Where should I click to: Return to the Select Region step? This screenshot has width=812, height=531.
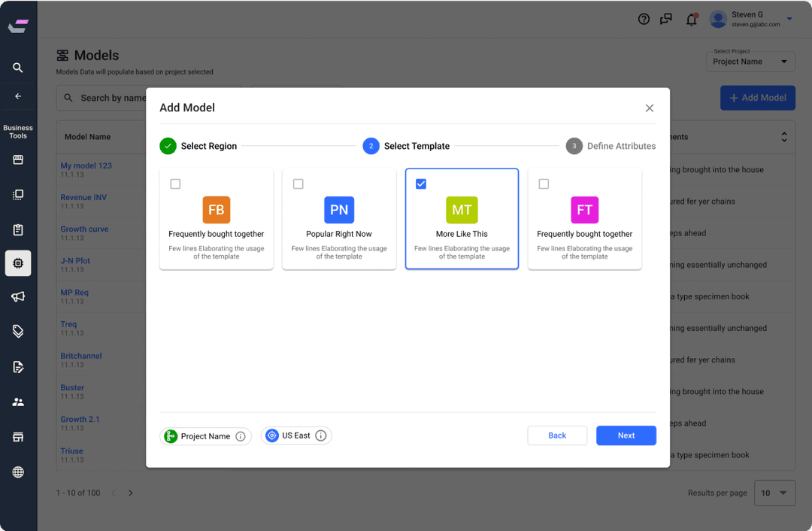(x=198, y=146)
